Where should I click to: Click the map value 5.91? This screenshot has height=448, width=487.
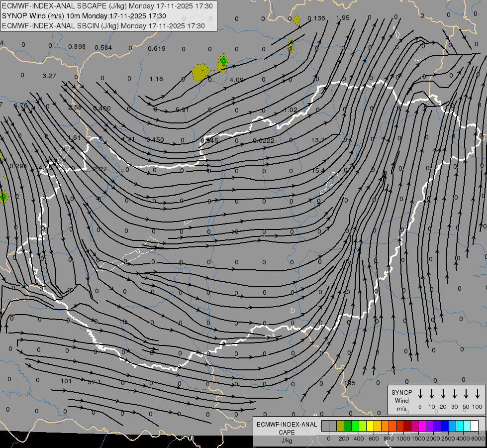tap(182, 110)
